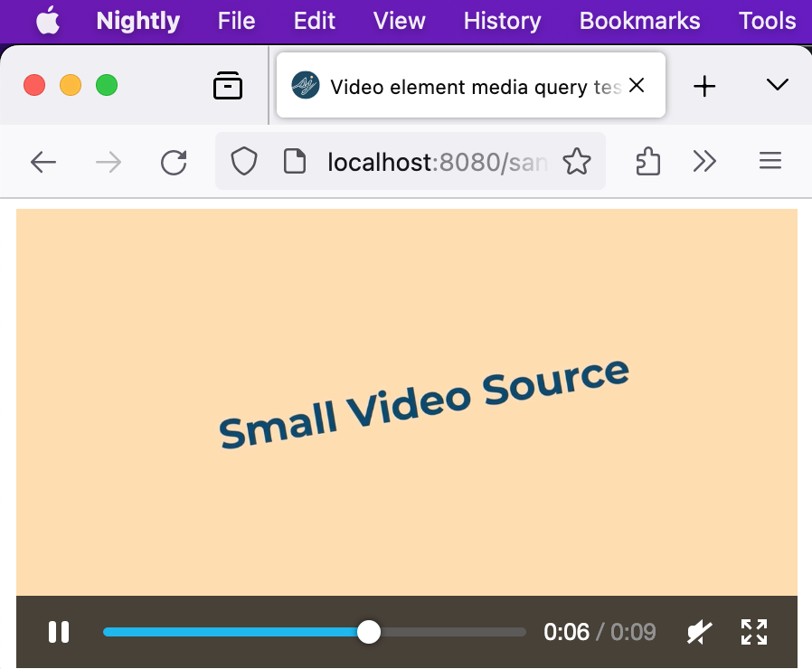Screen dimensions: 812x669
Task: Show site information page icon
Action: (295, 161)
